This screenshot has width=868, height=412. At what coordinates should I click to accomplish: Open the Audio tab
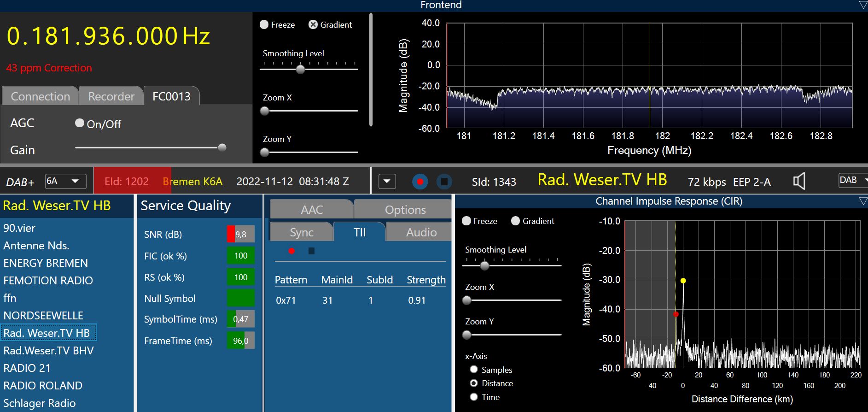click(x=420, y=232)
